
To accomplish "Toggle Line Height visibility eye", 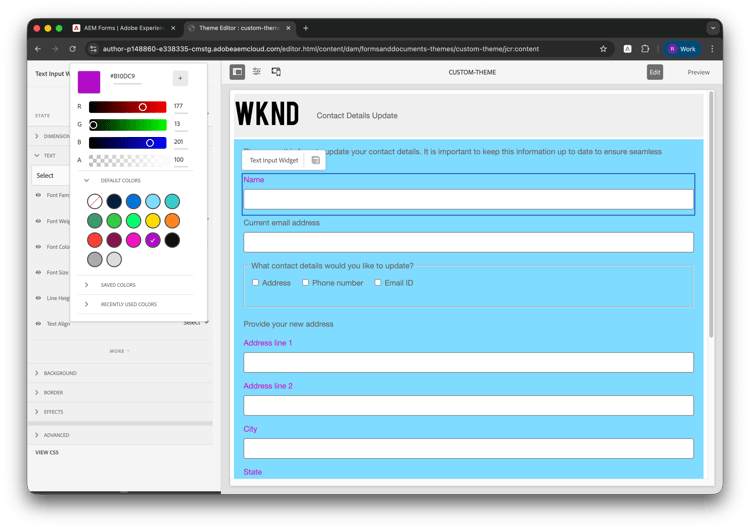I will (x=38, y=298).
